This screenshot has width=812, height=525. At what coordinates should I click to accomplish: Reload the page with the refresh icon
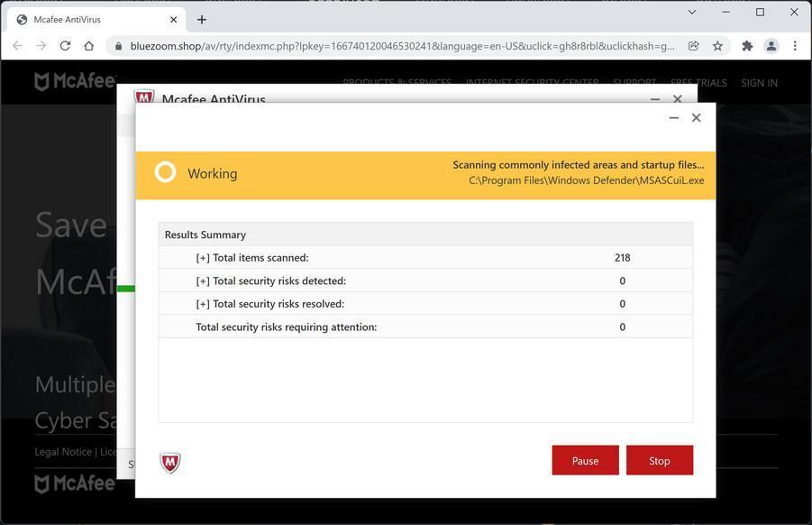[65, 46]
